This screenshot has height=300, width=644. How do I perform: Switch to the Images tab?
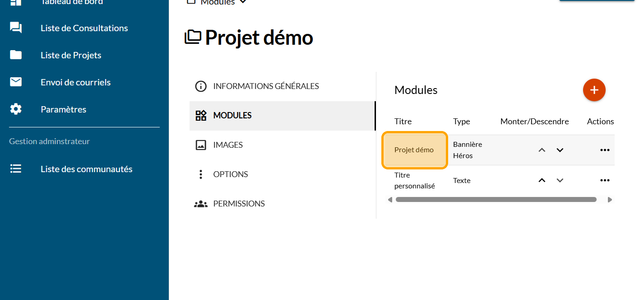228,145
